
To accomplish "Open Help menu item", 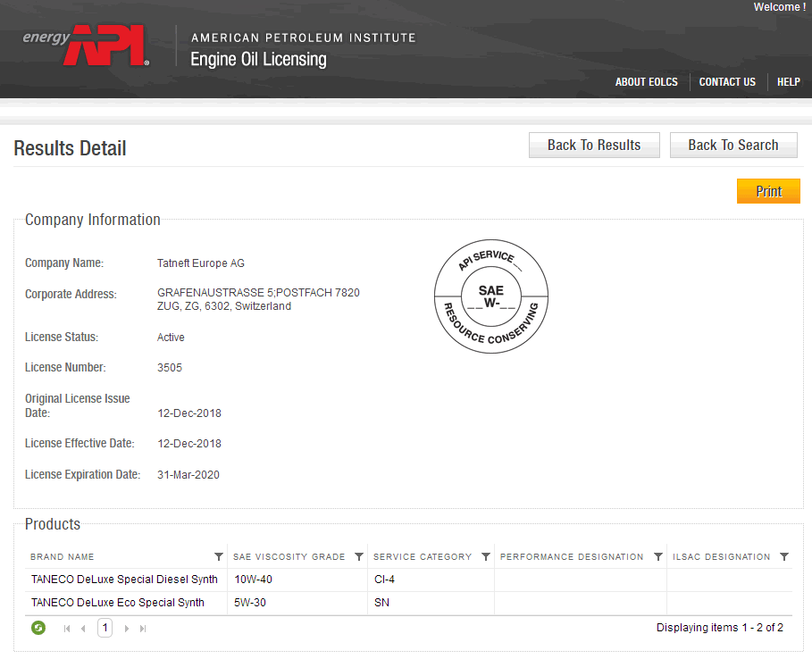I will [x=788, y=82].
